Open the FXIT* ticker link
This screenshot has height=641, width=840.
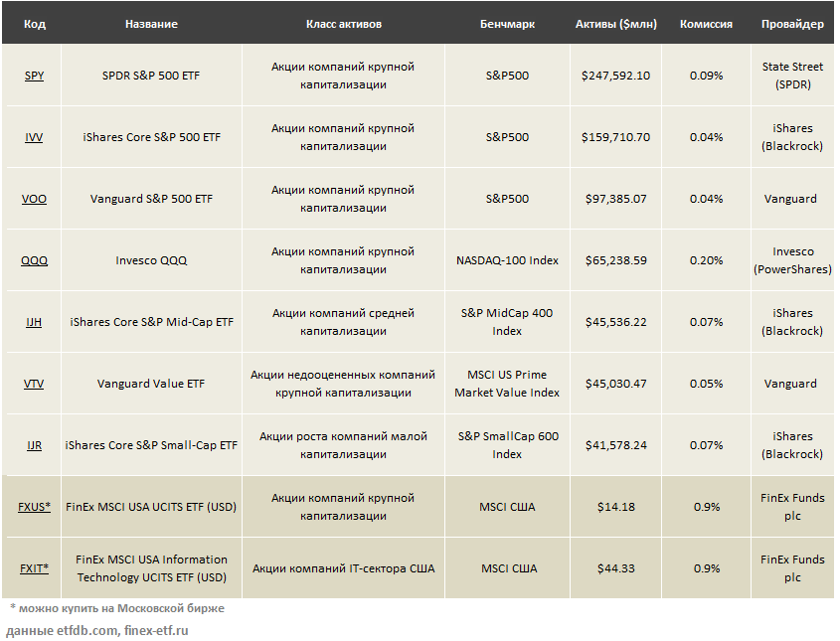click(x=34, y=568)
